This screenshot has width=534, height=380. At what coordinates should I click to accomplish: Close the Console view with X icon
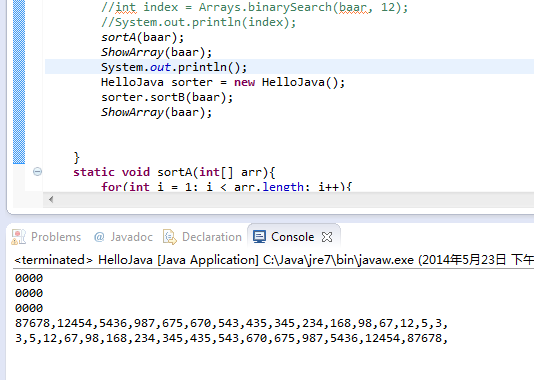[x=327, y=237]
